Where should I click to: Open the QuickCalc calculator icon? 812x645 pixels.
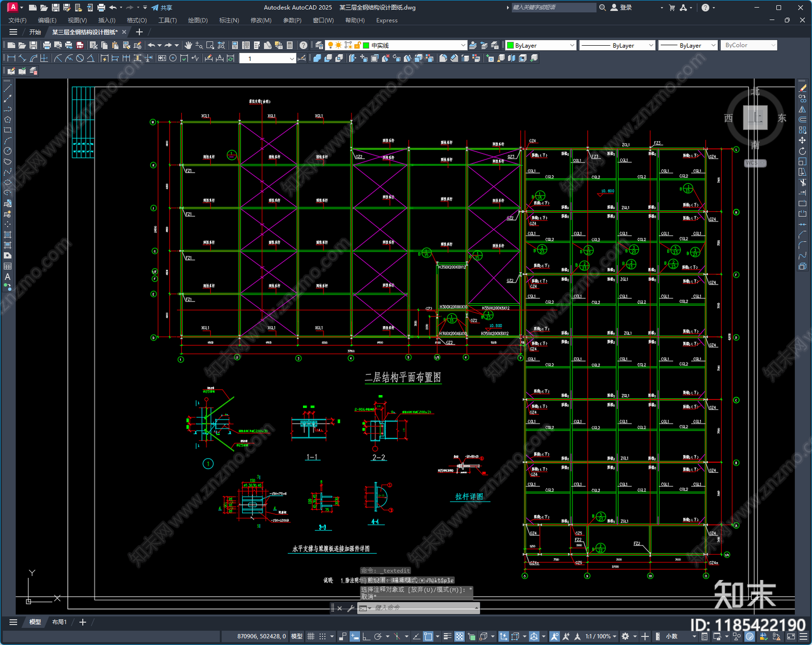click(290, 45)
